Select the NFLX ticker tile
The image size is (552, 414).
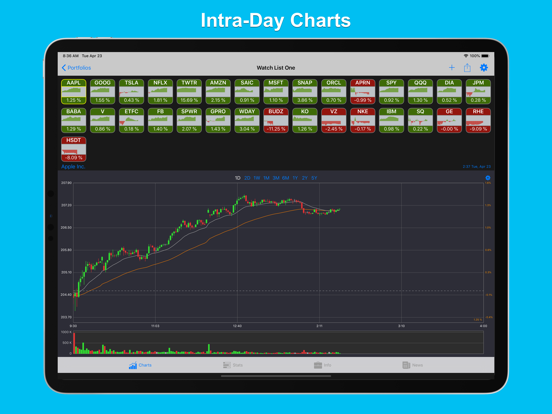click(160, 92)
